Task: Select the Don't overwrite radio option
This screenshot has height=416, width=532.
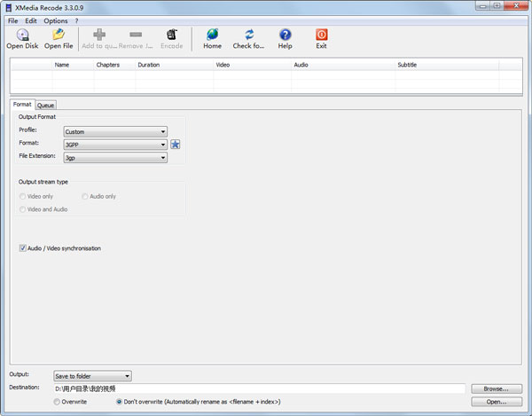Action: (119, 402)
